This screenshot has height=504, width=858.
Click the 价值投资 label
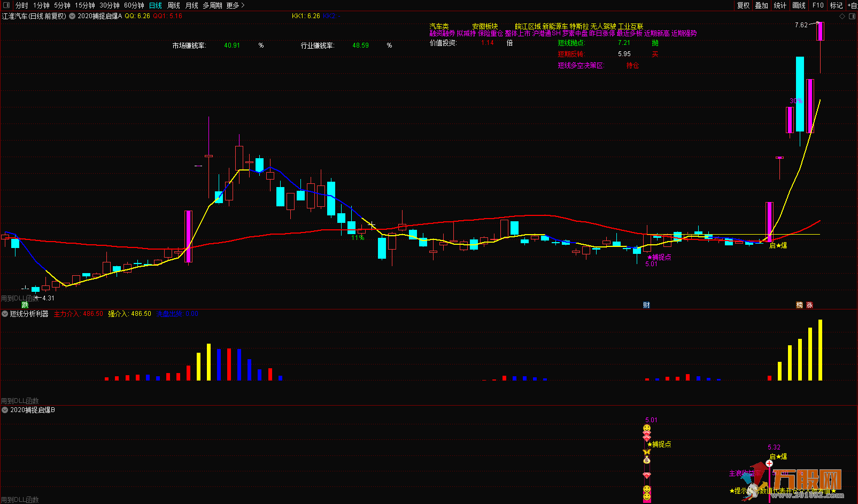443,43
